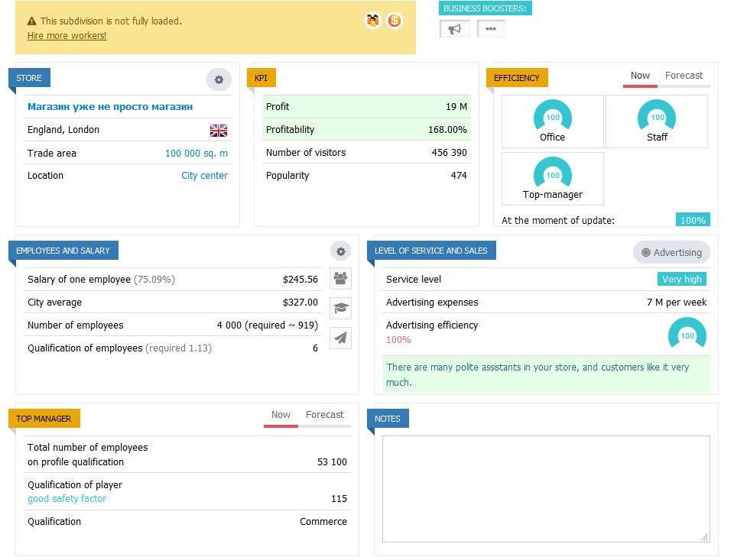Click the dollar coin icon in the banner
Viewport: 734px width, 560px height.
394,21
